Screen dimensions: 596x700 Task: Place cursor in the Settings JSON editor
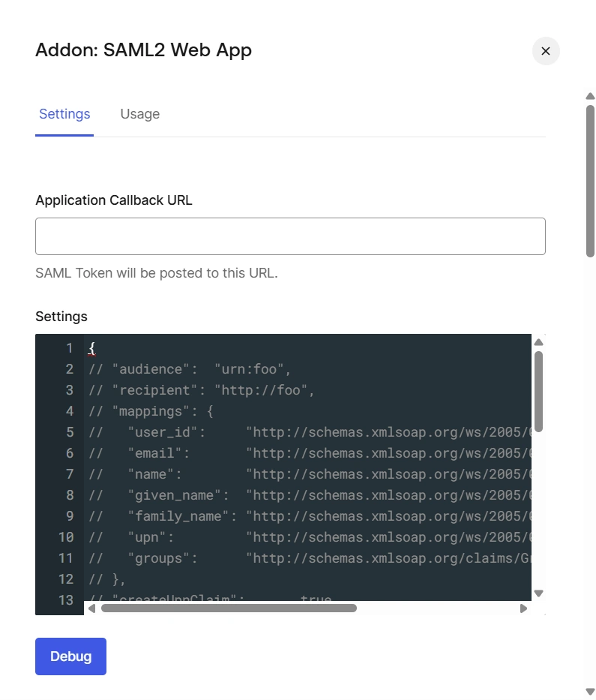coord(300,473)
